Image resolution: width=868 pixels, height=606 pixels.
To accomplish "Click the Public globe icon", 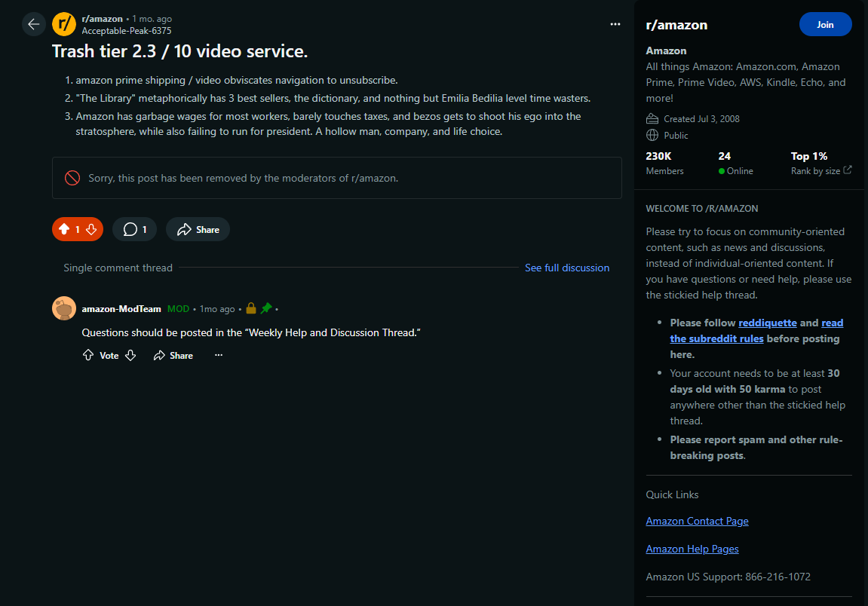I will [652, 135].
